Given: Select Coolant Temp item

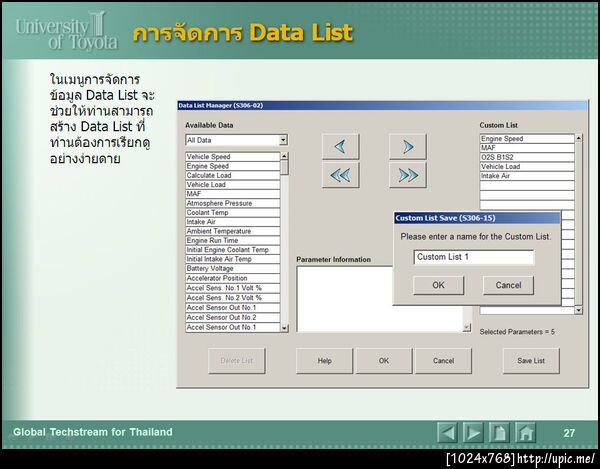Looking at the screenshot, I should click(x=233, y=213).
